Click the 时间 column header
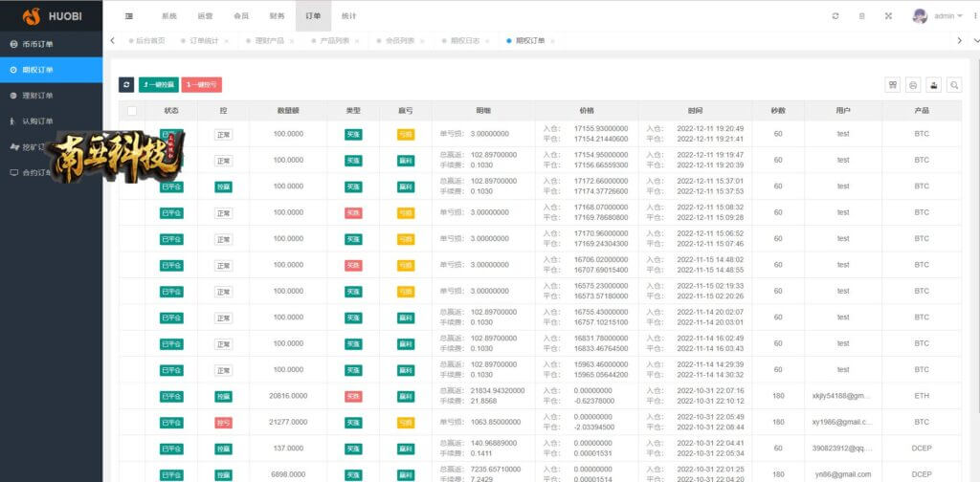 (695, 111)
